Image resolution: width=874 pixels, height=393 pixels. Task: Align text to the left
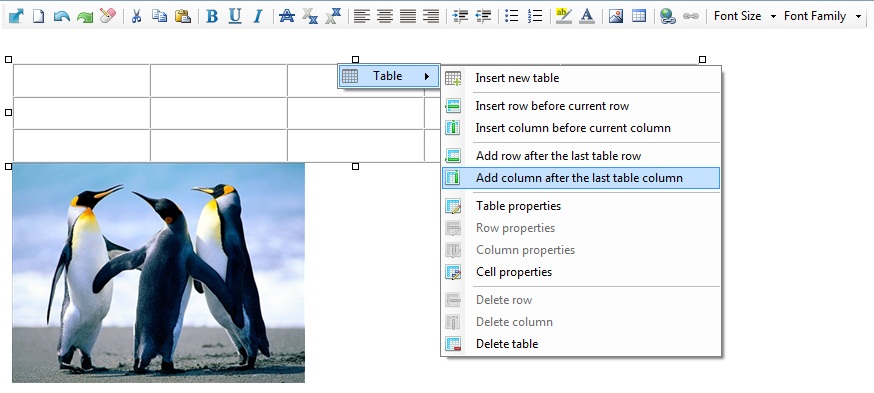pos(362,16)
